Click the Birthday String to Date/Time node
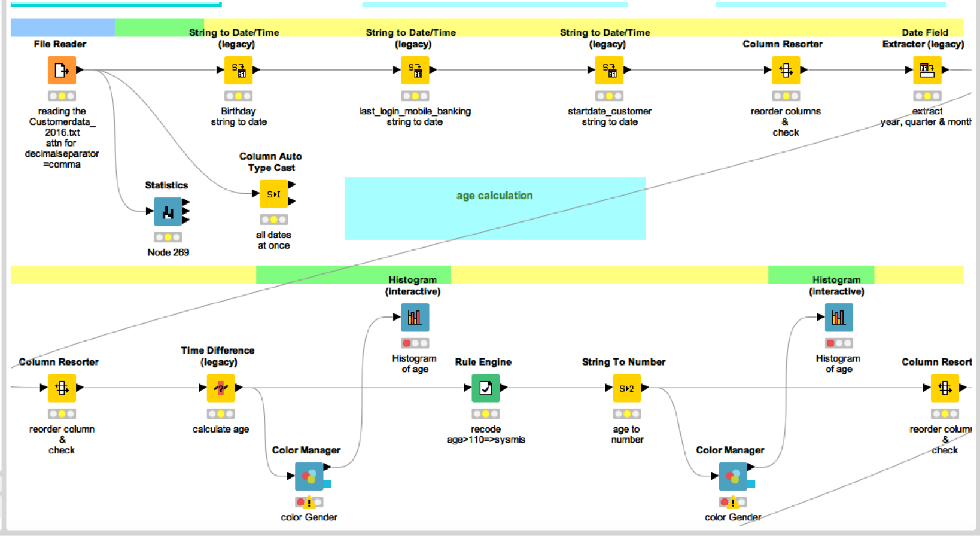The width and height of the screenshot is (980, 536). pyautogui.click(x=238, y=71)
